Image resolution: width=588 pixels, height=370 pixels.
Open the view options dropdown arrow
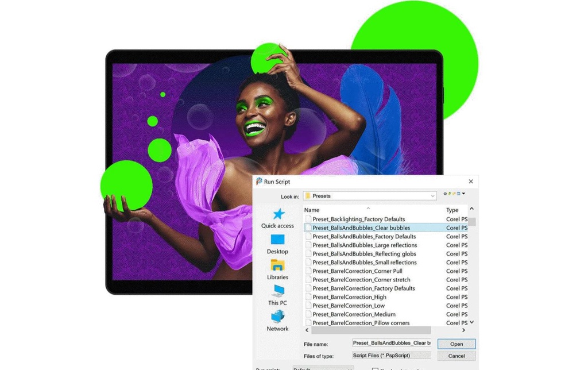click(463, 193)
